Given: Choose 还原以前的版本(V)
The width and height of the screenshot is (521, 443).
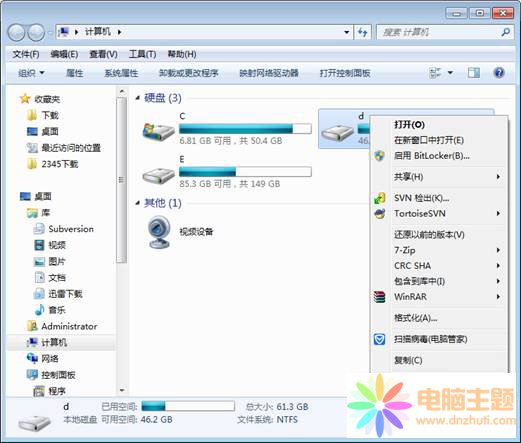Looking at the screenshot, I should click(x=429, y=235).
